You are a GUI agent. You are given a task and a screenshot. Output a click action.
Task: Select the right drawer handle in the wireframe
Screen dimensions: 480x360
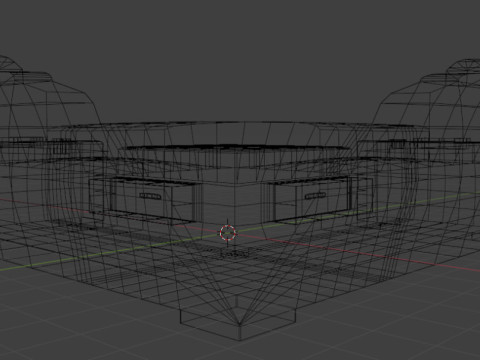coord(315,196)
